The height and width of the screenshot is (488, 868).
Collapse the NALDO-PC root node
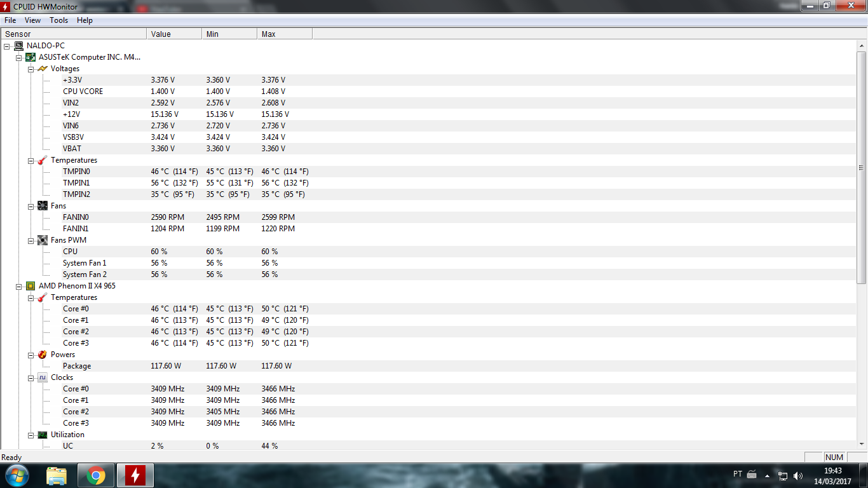pos(6,46)
